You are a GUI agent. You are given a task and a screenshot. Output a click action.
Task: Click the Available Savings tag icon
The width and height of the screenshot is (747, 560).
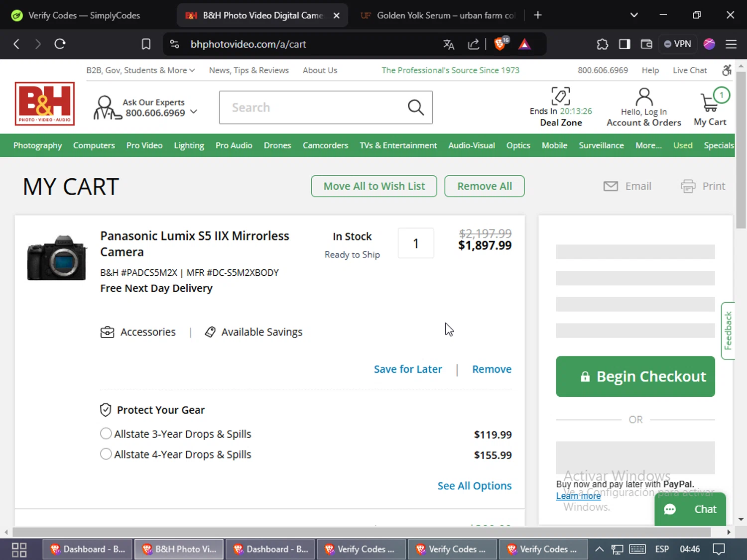pyautogui.click(x=210, y=332)
